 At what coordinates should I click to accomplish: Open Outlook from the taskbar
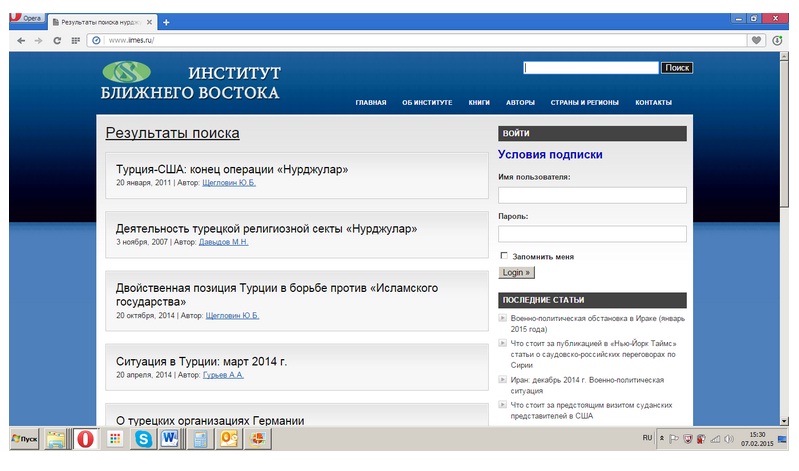[x=229, y=438]
